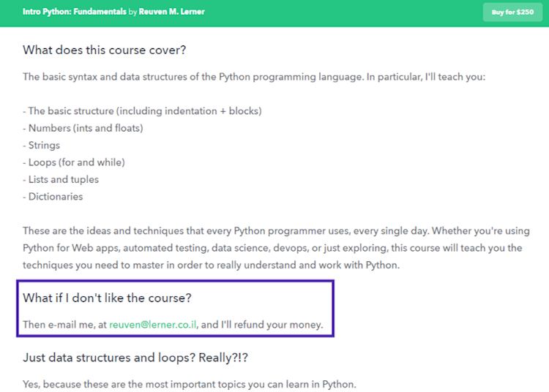
Task: Click the list line about indentation + blocks
Action: click(x=142, y=111)
